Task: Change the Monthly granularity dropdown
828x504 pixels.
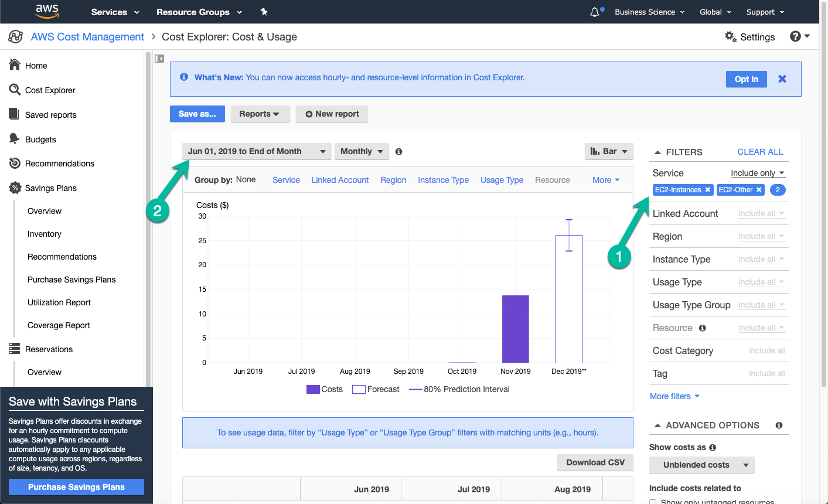Action: tap(362, 151)
